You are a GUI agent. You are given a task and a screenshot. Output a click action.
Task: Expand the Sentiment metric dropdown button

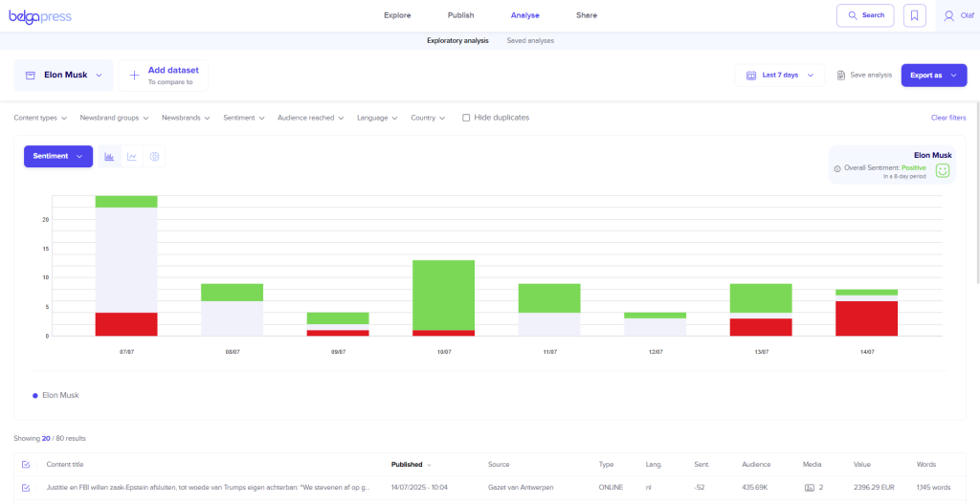58,157
